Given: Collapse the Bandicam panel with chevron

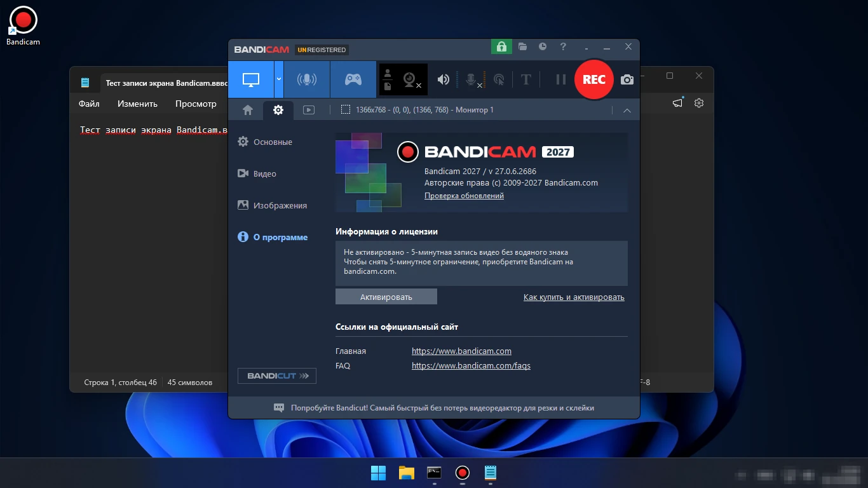Looking at the screenshot, I should [627, 111].
